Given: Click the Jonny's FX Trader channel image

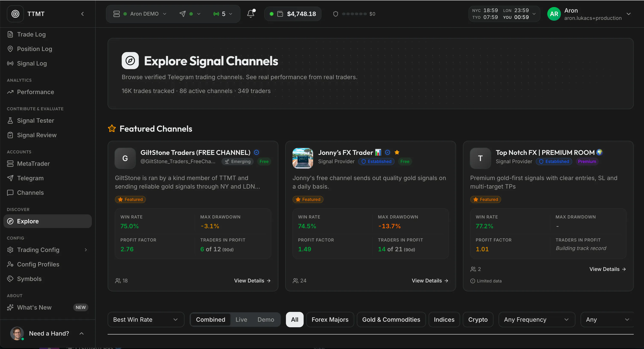Looking at the screenshot, I should tap(303, 158).
